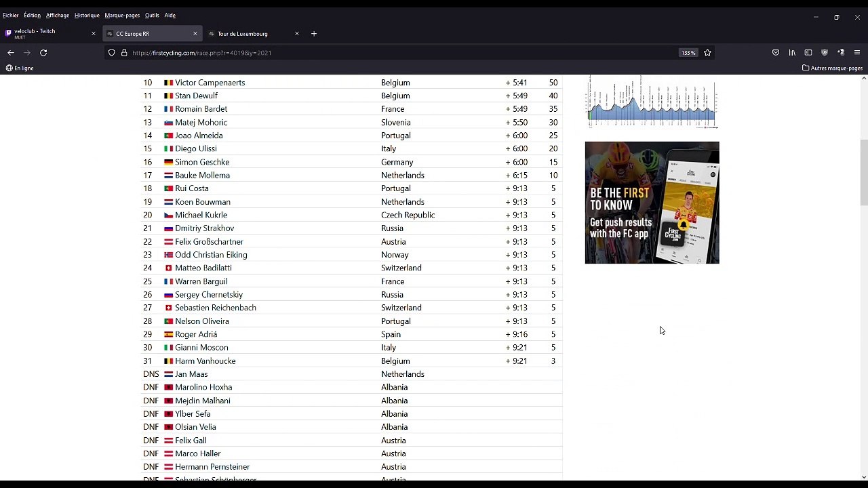868x488 pixels.
Task: Open the 'En ligne' bookmark
Action: pos(20,68)
